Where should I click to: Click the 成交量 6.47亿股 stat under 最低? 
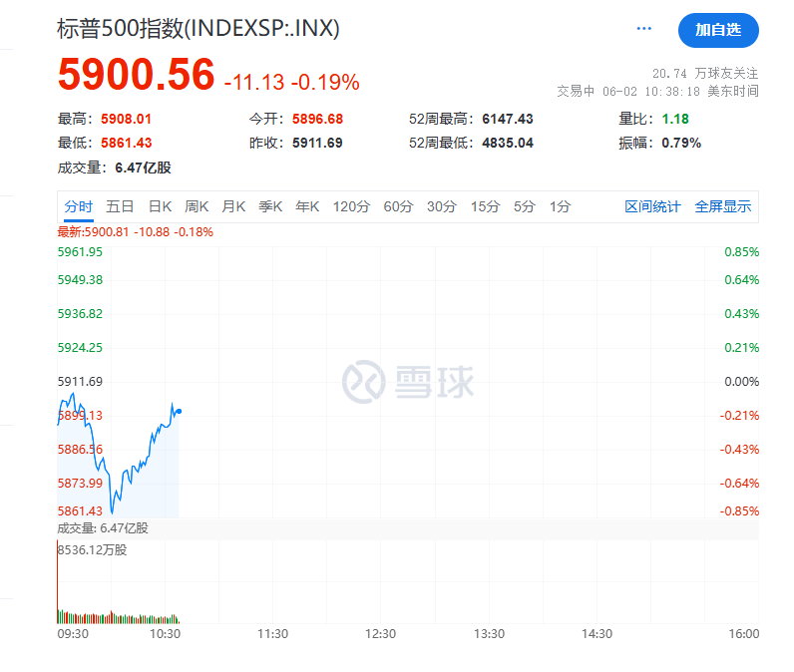point(114,168)
